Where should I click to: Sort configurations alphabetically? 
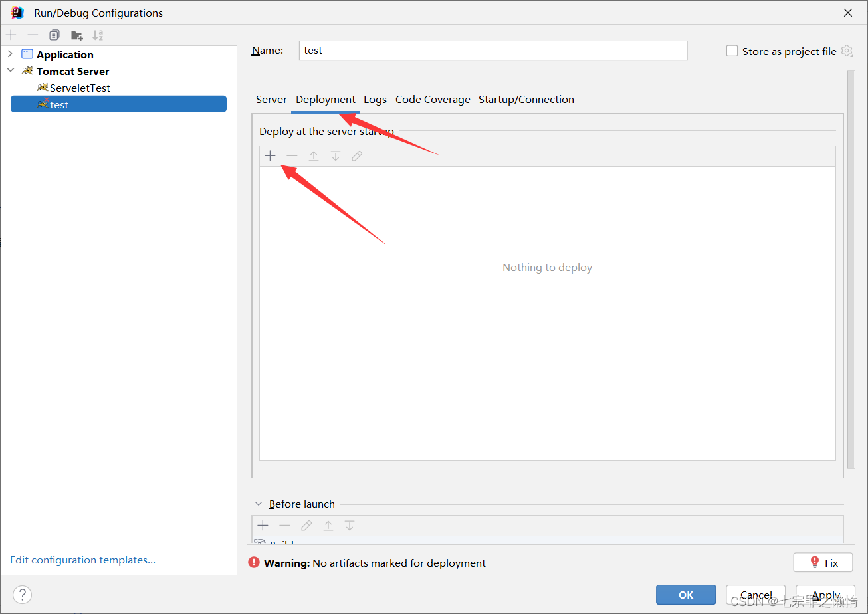coord(98,35)
